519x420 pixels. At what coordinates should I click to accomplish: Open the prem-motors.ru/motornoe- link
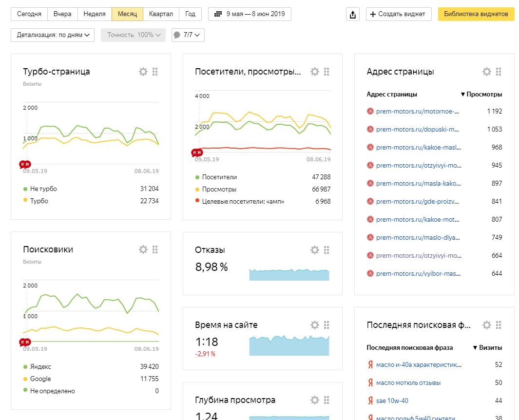[x=417, y=111]
